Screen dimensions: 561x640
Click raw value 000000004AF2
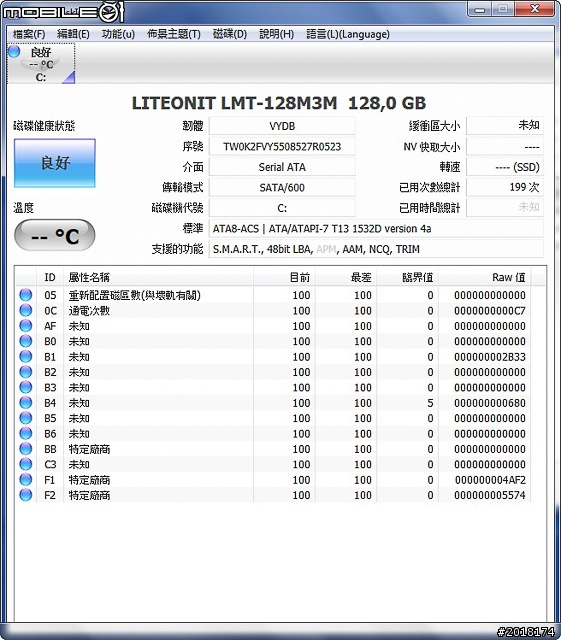coord(490,480)
